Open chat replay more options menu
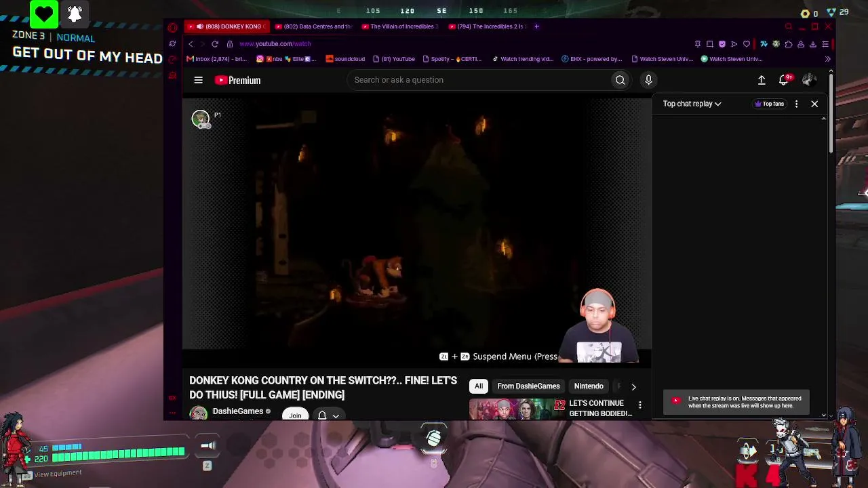The image size is (868, 488). 796,104
